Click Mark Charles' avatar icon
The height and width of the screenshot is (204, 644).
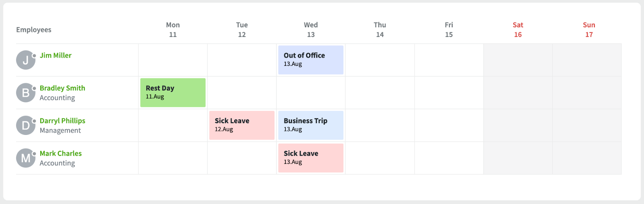pos(26,158)
